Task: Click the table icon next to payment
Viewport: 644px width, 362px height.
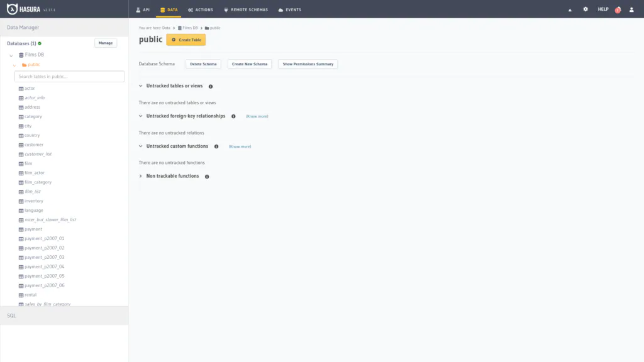Action: click(21, 229)
